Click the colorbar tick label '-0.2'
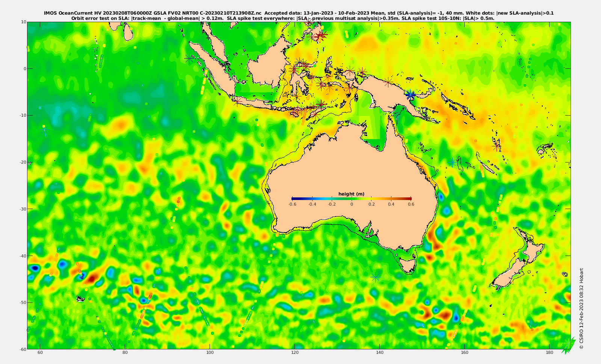This screenshot has height=364, width=601. point(332,205)
